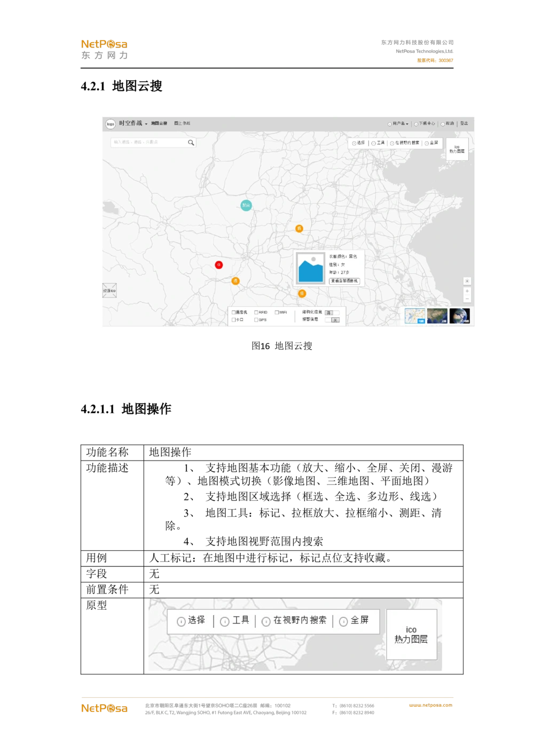The image size is (534, 756).
Task: Switch to the 图上作战 tab
Action: pos(184,124)
